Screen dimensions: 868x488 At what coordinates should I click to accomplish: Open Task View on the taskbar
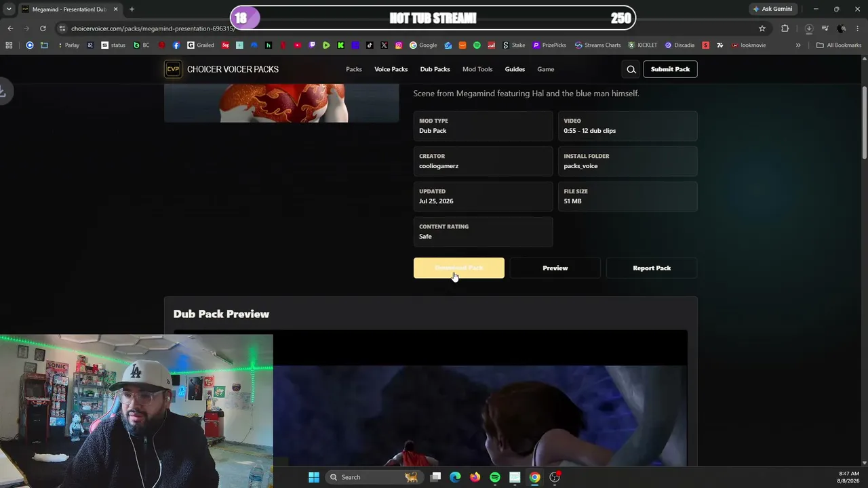tap(435, 477)
